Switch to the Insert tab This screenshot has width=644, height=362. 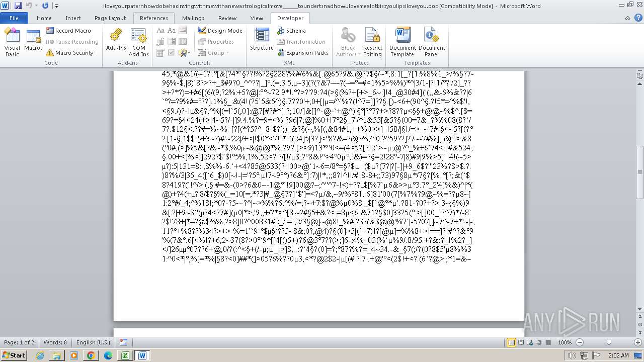[73, 18]
